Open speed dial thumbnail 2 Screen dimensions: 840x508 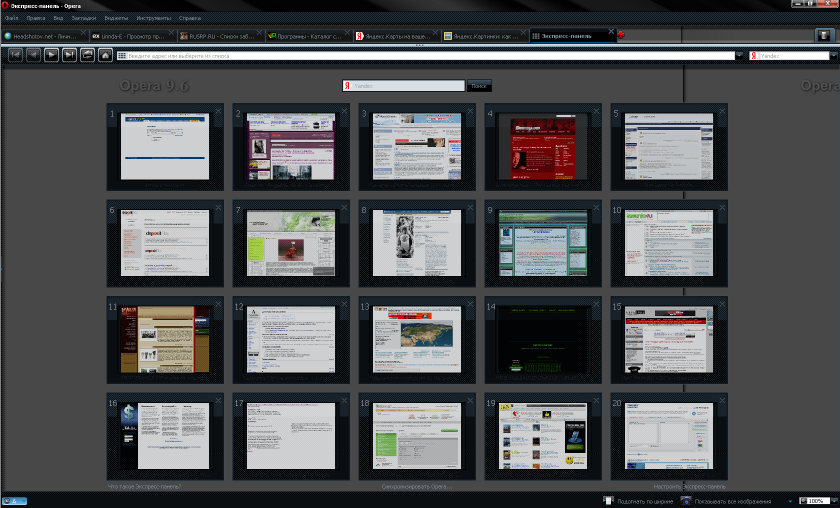point(291,146)
